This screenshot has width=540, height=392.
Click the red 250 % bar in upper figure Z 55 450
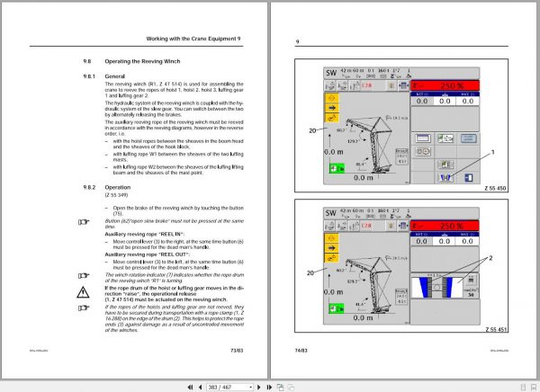[x=445, y=85]
